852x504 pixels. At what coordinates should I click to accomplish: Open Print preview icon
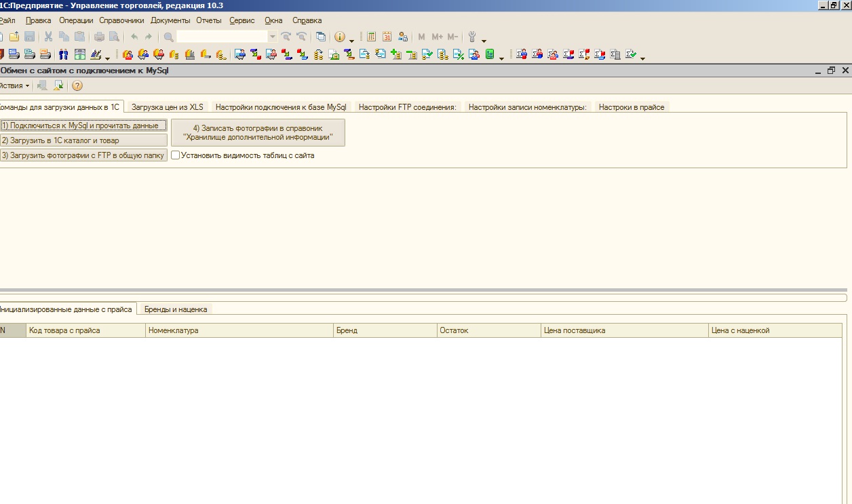(114, 37)
